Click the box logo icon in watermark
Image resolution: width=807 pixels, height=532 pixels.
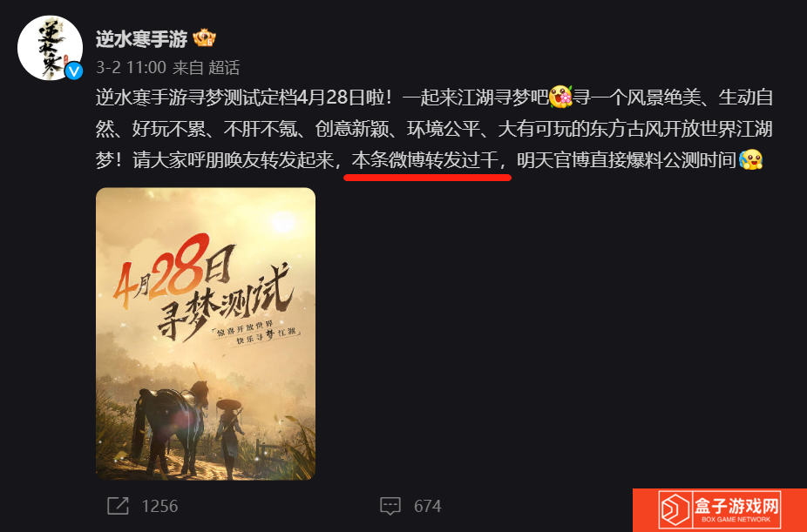click(x=675, y=509)
